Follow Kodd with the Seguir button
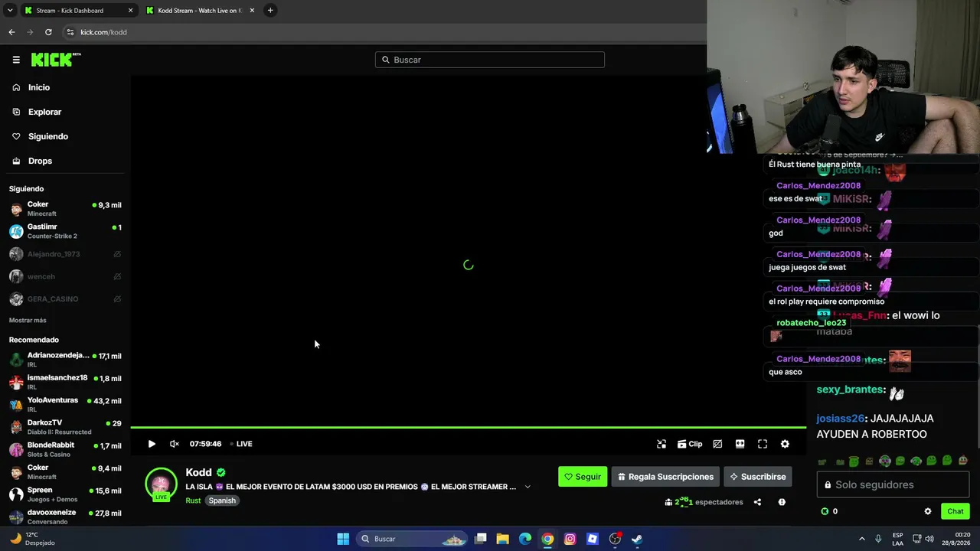The height and width of the screenshot is (551, 980). click(583, 477)
